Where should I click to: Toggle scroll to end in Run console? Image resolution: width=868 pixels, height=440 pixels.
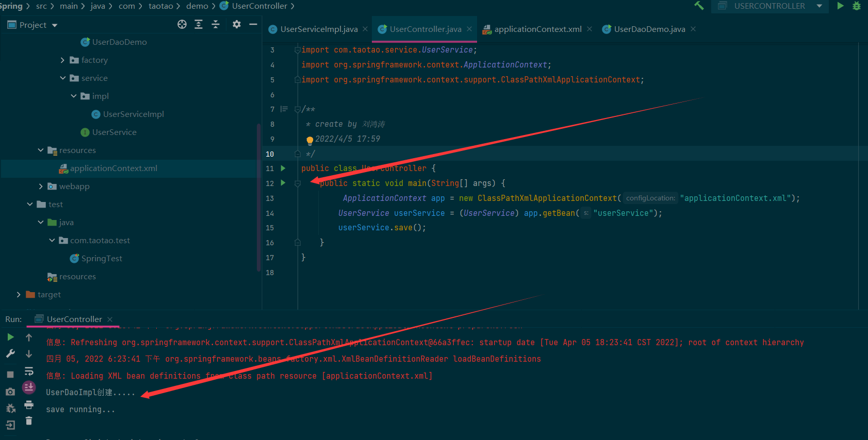tap(29, 387)
